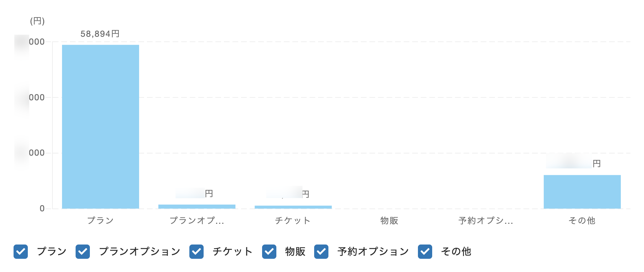Screen dimensions: 644x272
Task: Click the 予約オプション legend text
Action: pyautogui.click(x=373, y=252)
